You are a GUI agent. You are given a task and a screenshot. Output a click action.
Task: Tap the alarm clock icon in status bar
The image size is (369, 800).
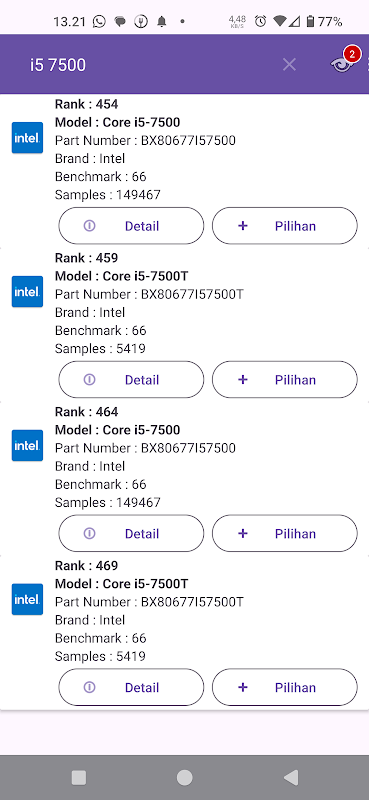260,21
